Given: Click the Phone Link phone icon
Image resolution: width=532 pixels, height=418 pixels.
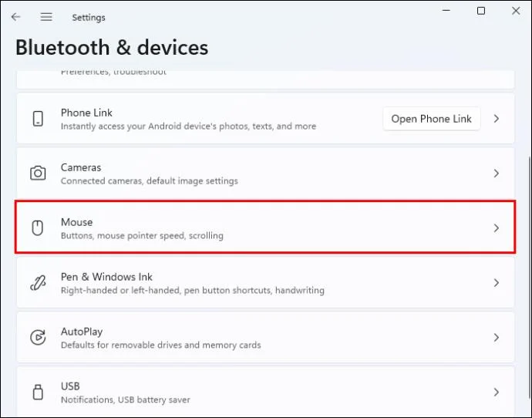Looking at the screenshot, I should click(38, 119).
